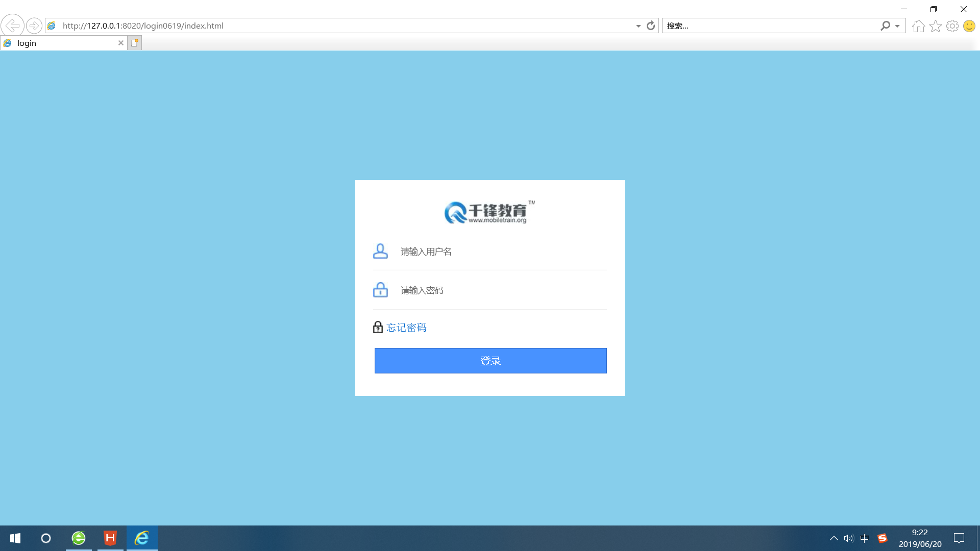
Task: Close the login tab
Action: point(121,43)
